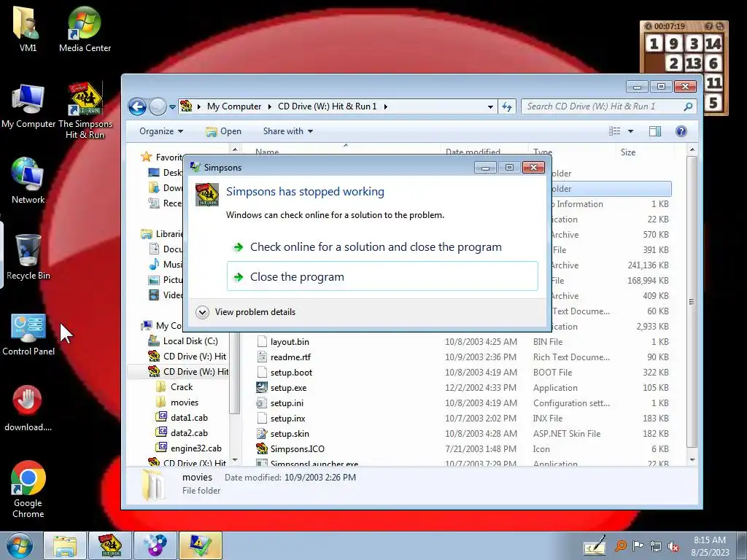Screen dimensions: 747x560
Task: Click My Computer breadcrumb in address bar
Action: point(234,106)
